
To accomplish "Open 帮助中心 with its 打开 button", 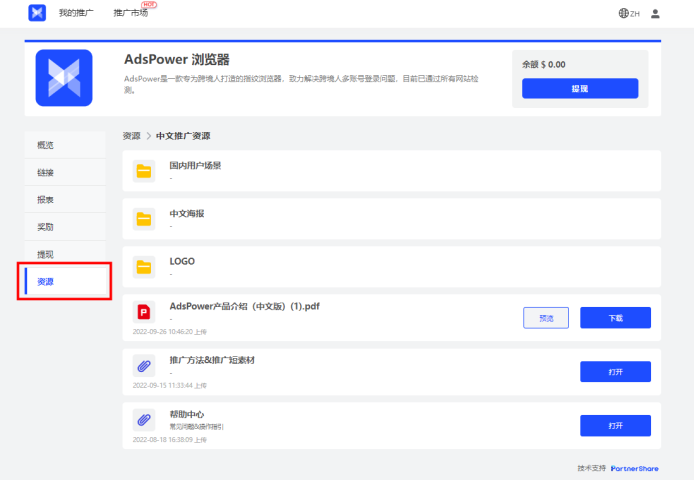I will [615, 426].
